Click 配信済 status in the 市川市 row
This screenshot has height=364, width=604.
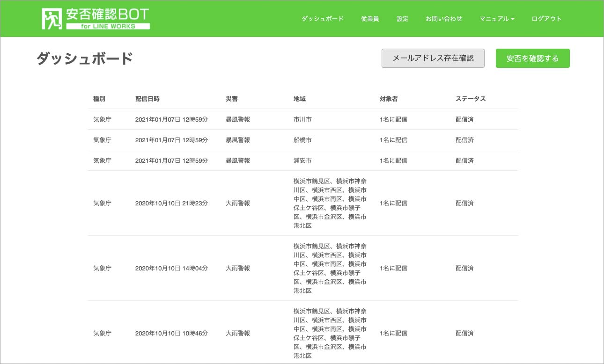(x=464, y=119)
